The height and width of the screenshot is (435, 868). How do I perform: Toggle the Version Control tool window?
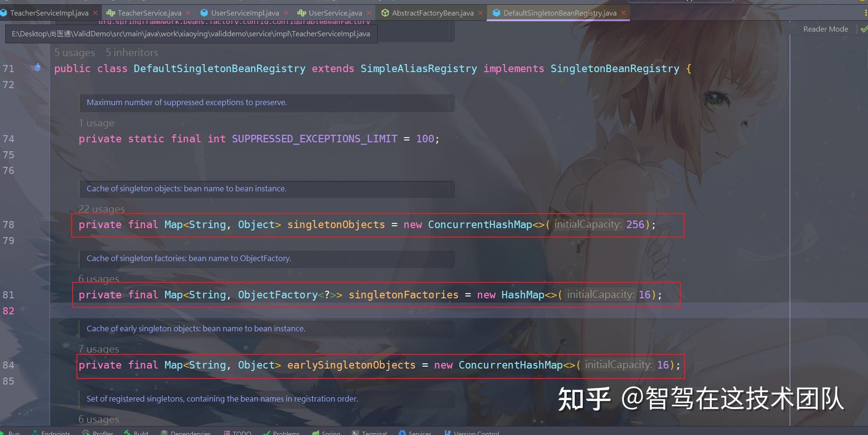click(471, 432)
